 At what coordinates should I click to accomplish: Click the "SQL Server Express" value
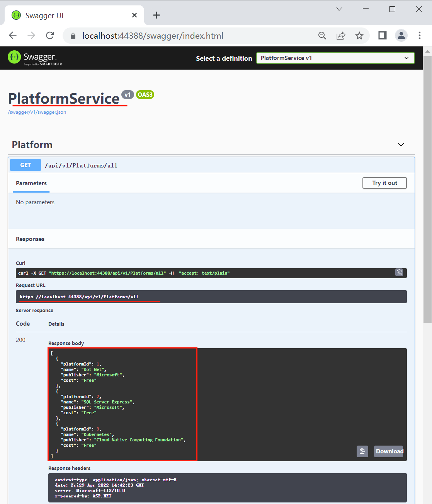(107, 402)
